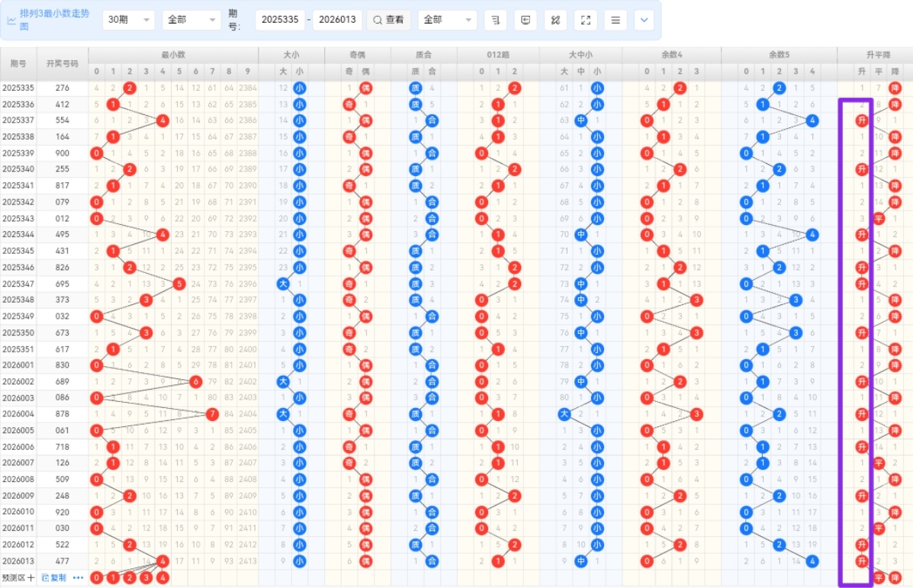
Task: Click the magnifier 查看 search button
Action: click(388, 20)
